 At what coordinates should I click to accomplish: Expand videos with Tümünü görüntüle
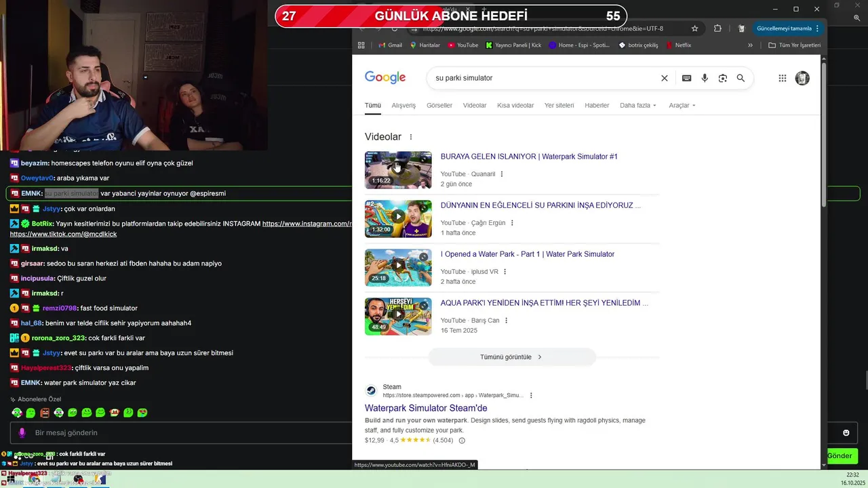511,357
